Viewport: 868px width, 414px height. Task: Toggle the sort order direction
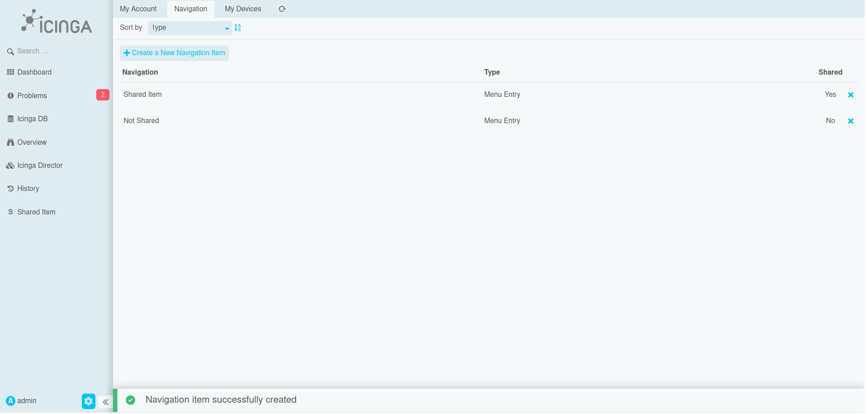[238, 28]
